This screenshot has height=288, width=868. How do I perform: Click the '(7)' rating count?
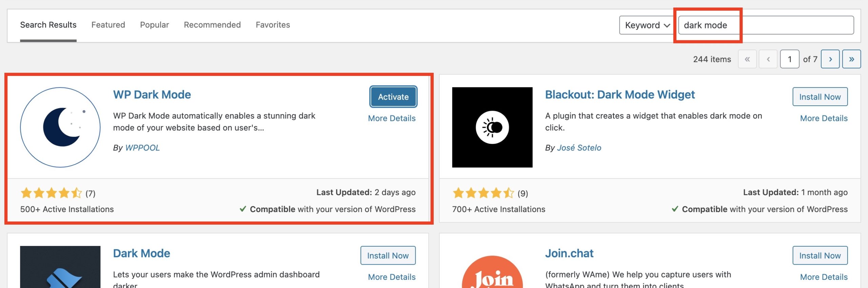[x=90, y=193]
